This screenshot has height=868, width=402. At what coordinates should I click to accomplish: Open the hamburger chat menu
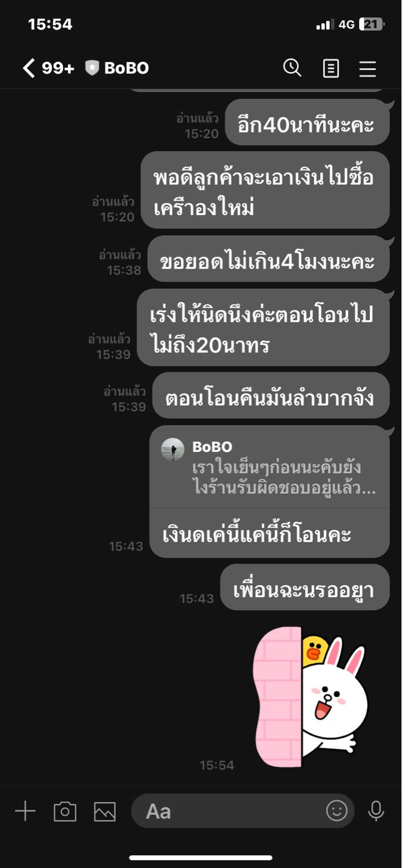click(368, 69)
